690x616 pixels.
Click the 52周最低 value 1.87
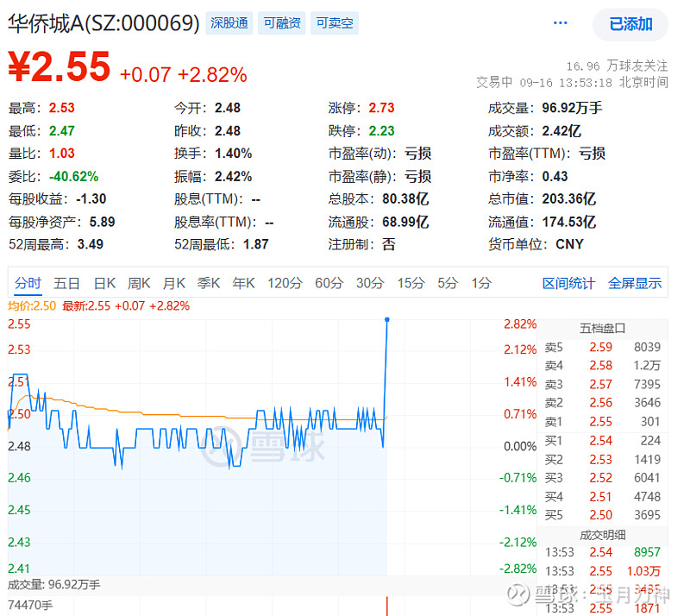[x=255, y=244]
